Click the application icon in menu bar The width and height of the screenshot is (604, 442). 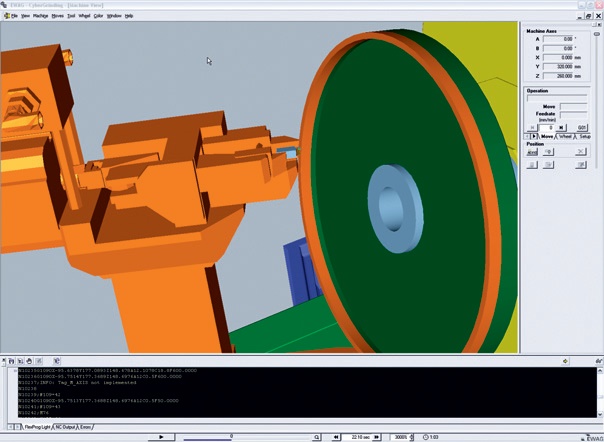tap(7, 16)
